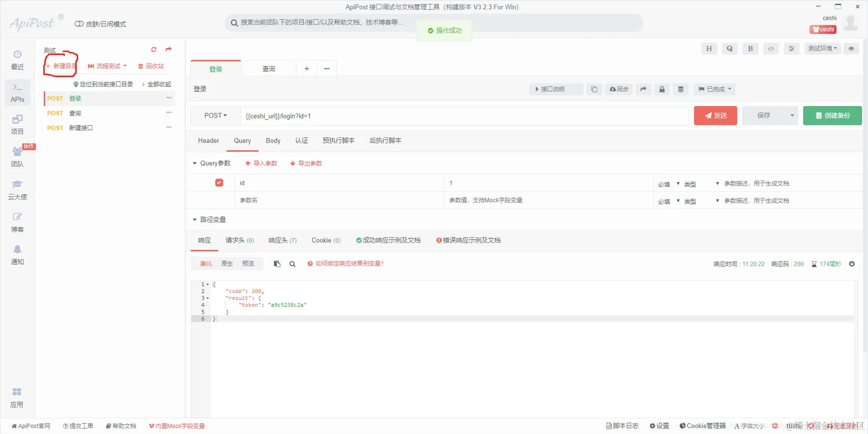868x434 pixels.
Task: Switch to the Body tab
Action: [273, 141]
